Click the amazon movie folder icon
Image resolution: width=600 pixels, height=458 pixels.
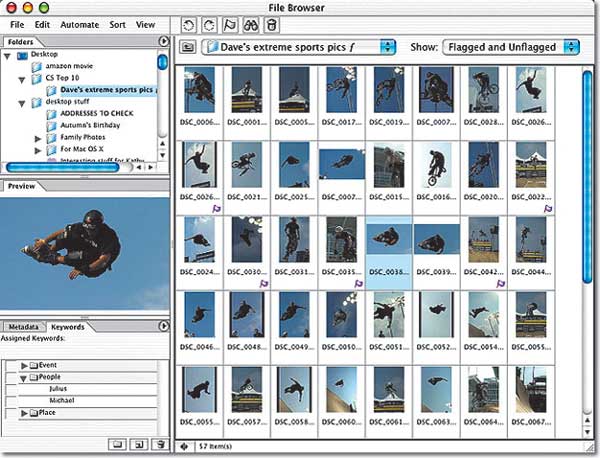coord(37,67)
